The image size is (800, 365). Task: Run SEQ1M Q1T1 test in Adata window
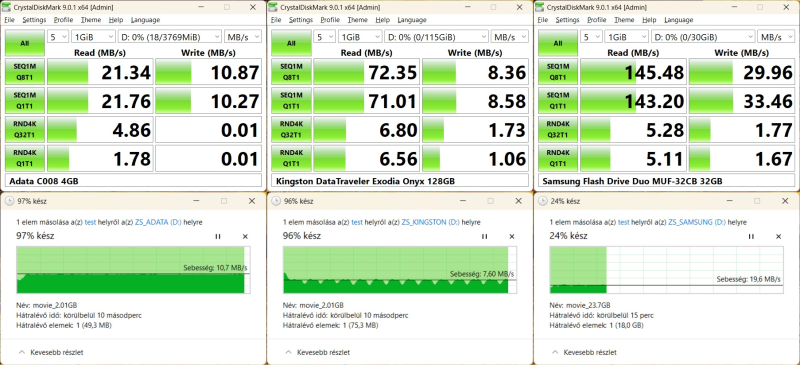[24, 101]
